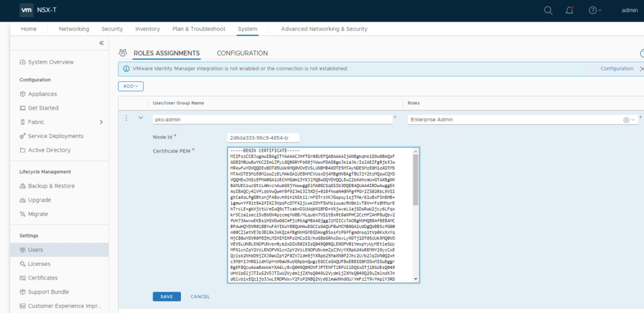Switch to the CONFIGURATION tab
Image resolution: width=644 pixels, height=313 pixels.
[242, 54]
